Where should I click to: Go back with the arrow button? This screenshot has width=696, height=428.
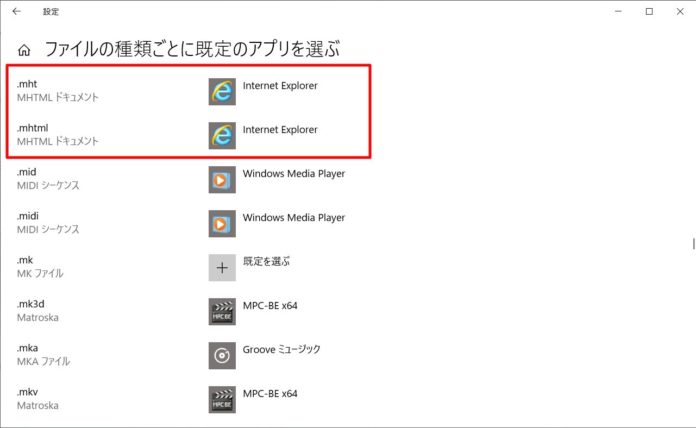tap(16, 12)
